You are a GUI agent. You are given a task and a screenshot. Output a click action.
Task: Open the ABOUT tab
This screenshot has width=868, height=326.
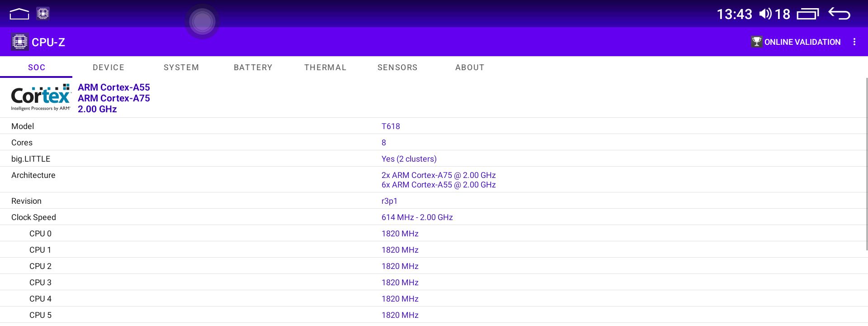point(470,67)
